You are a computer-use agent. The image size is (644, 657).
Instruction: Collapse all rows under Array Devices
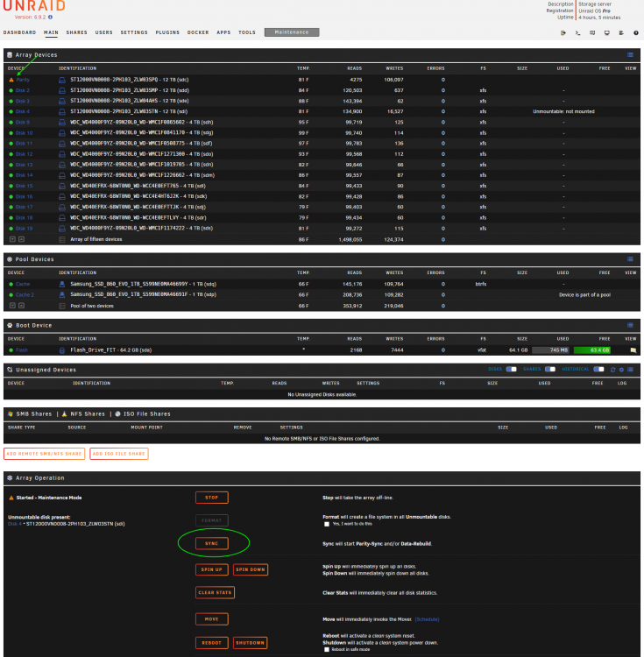[x=21, y=239]
